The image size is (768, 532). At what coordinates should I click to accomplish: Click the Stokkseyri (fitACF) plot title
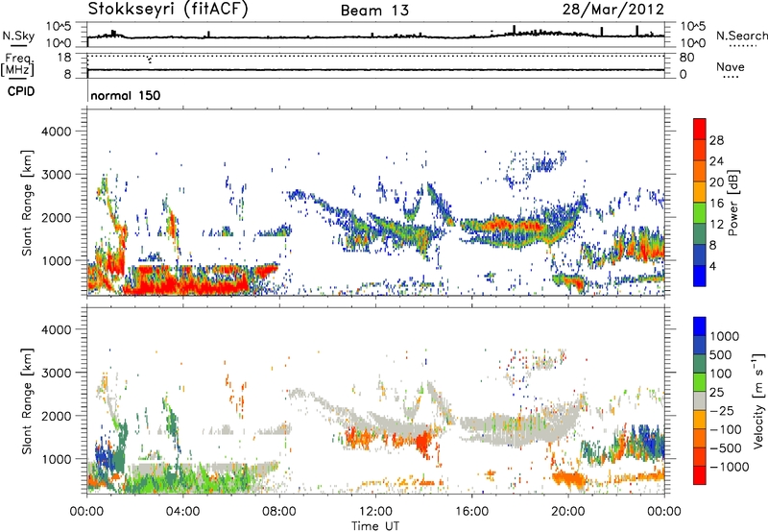(x=168, y=10)
